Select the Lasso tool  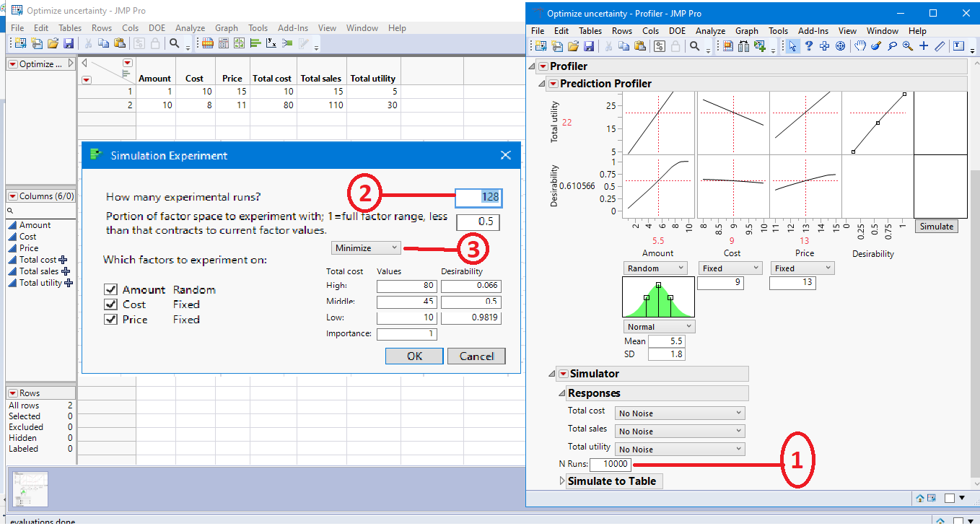tap(893, 45)
